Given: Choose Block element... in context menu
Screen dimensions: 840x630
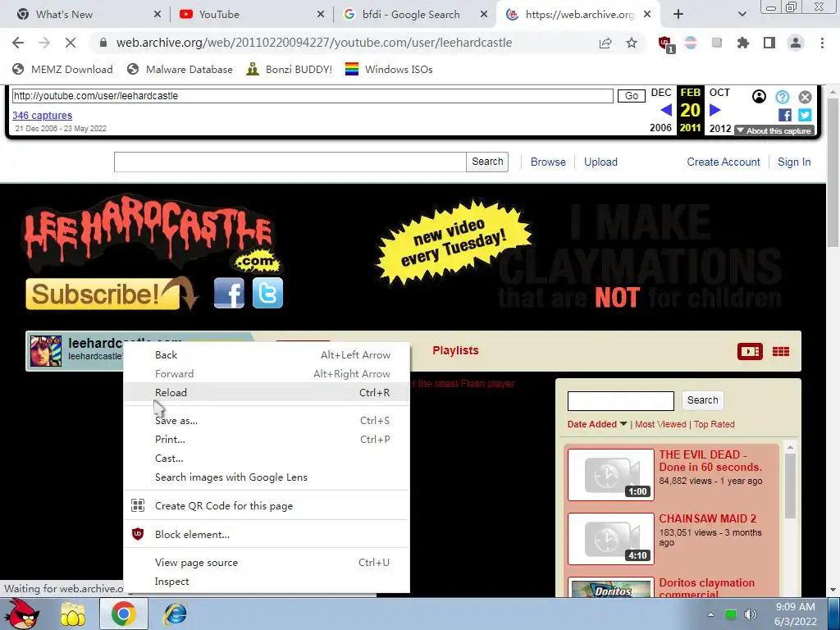Looking at the screenshot, I should [267, 535].
